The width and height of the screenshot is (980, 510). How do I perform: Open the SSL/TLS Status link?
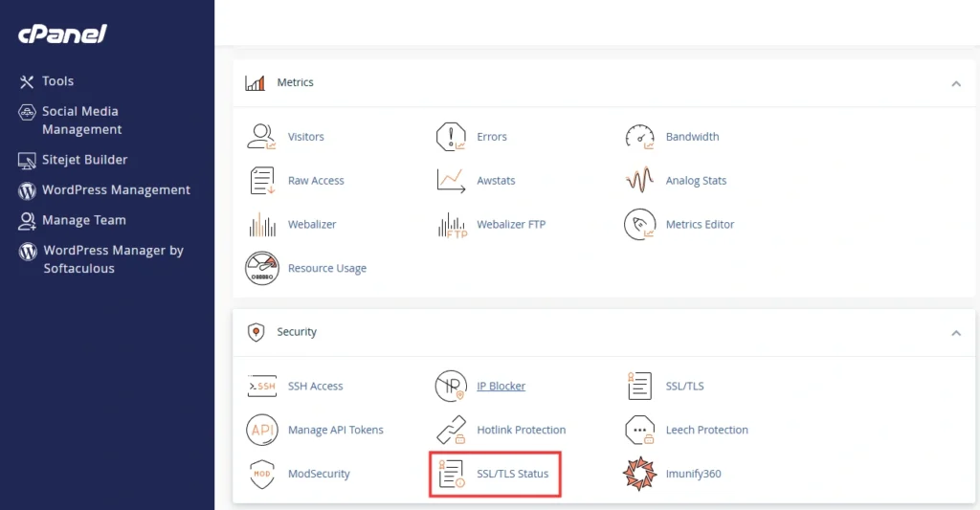pyautogui.click(x=513, y=474)
